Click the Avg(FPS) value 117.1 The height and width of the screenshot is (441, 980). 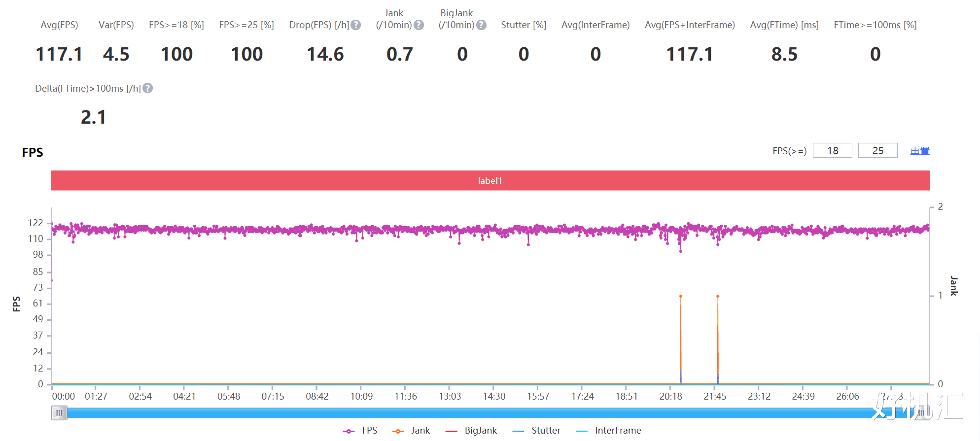(59, 54)
